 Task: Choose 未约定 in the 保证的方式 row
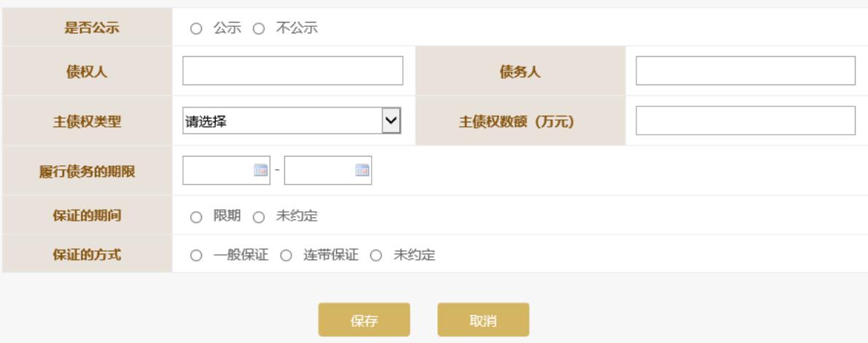(x=376, y=256)
